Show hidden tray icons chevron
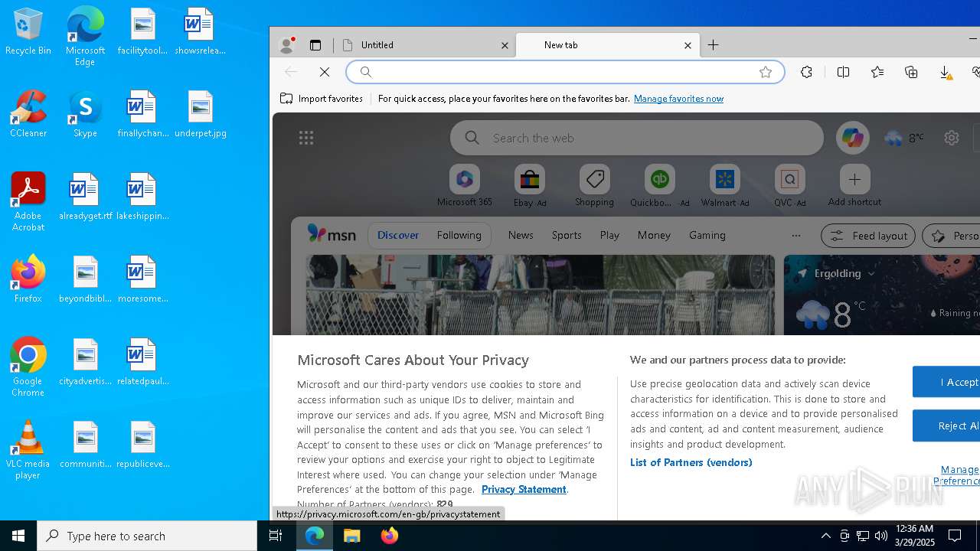The image size is (980, 551). coord(826,536)
